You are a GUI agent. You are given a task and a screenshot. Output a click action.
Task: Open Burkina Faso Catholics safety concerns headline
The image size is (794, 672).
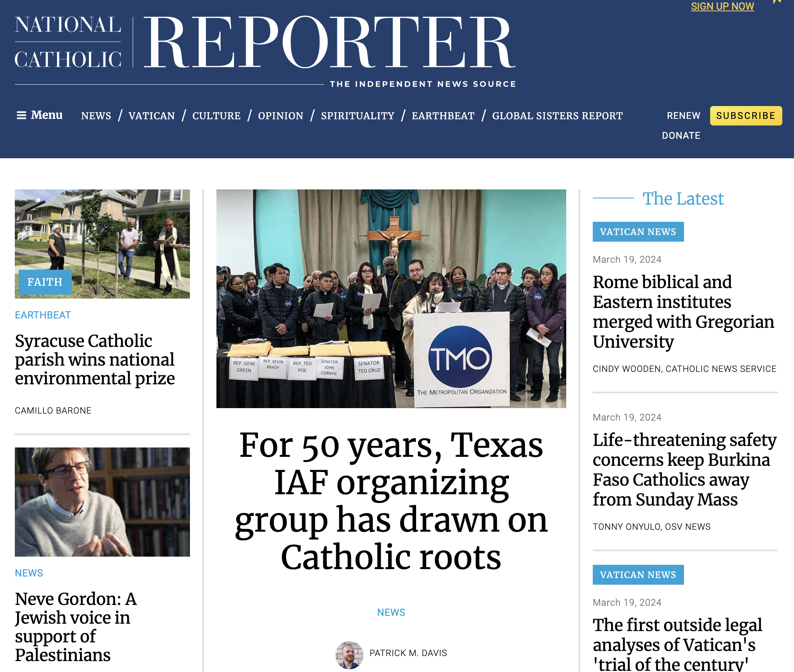[685, 470]
